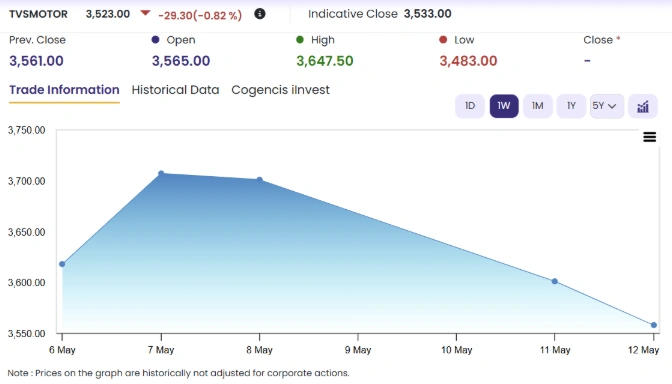672x384 pixels.
Task: Open the advanced chart icon button
Action: click(642, 106)
